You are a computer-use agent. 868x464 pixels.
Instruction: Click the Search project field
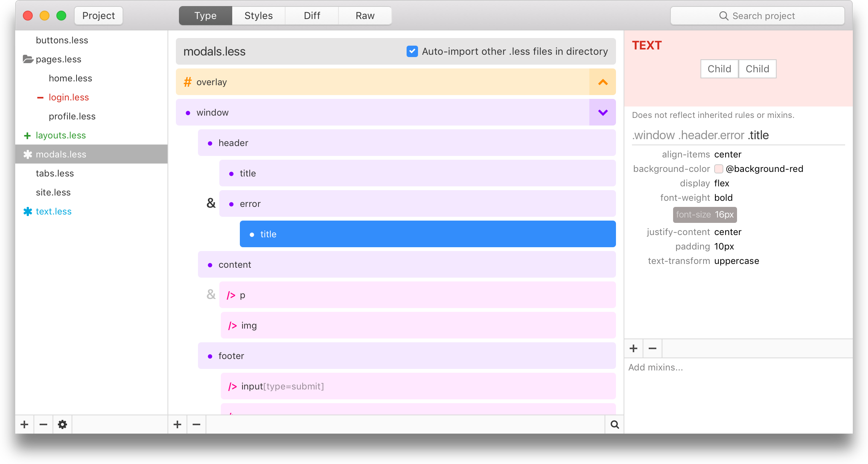[757, 16]
